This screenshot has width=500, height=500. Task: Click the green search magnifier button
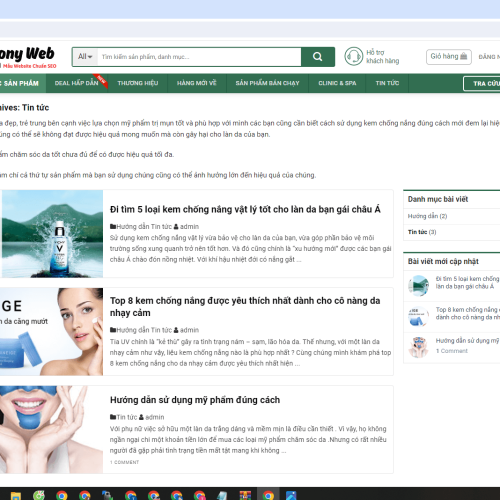pyautogui.click(x=318, y=57)
